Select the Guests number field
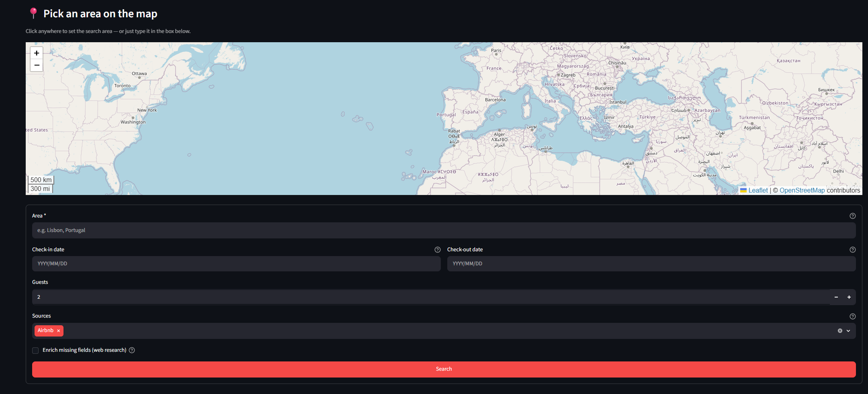The image size is (868, 394). click(431, 297)
